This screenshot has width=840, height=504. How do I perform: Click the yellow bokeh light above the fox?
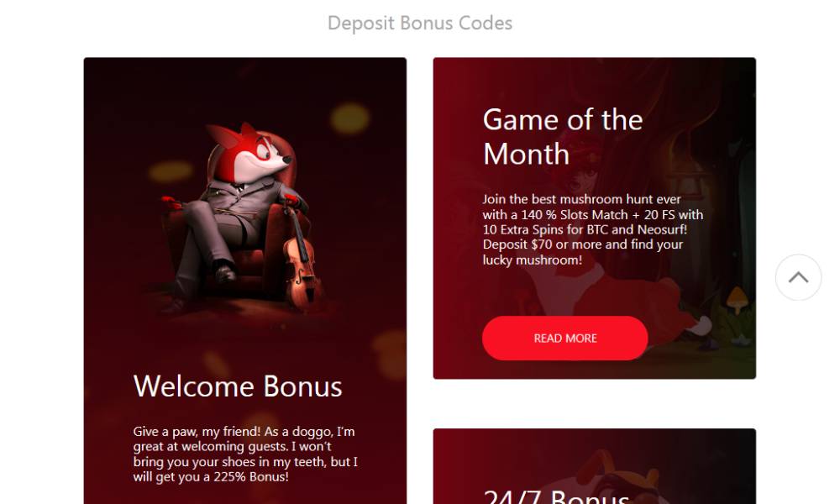pyautogui.click(x=349, y=118)
